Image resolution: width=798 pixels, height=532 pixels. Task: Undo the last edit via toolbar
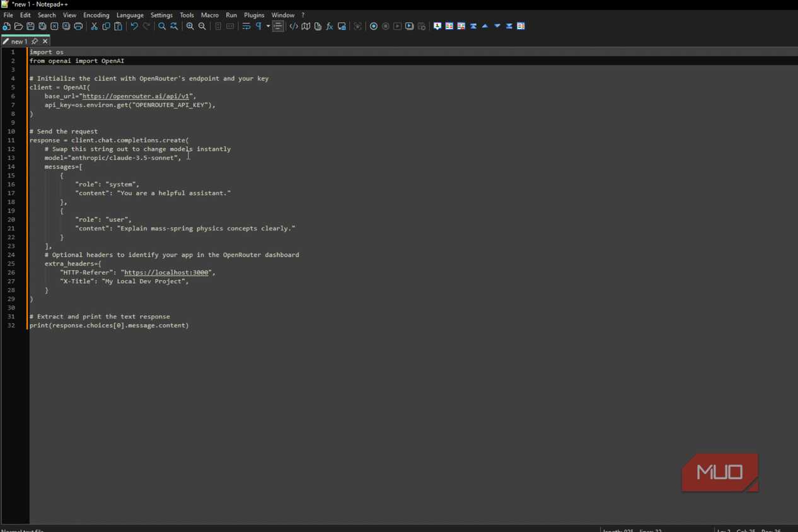[134, 26]
